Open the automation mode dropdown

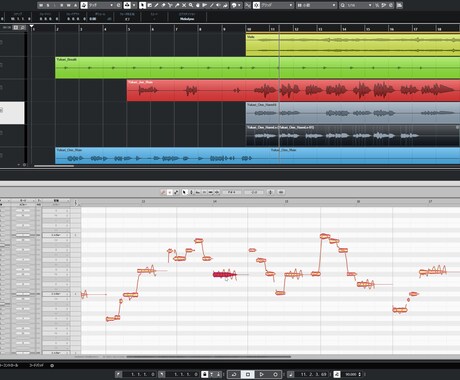[101, 5]
